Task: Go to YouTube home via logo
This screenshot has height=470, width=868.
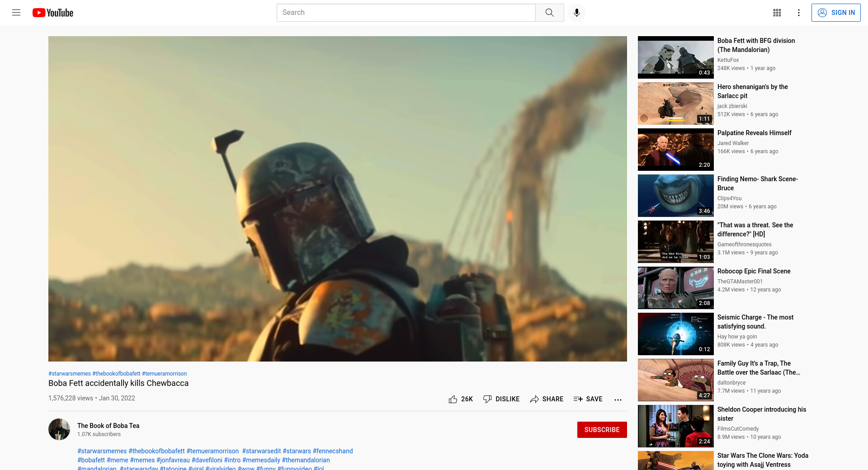Action: click(53, 13)
